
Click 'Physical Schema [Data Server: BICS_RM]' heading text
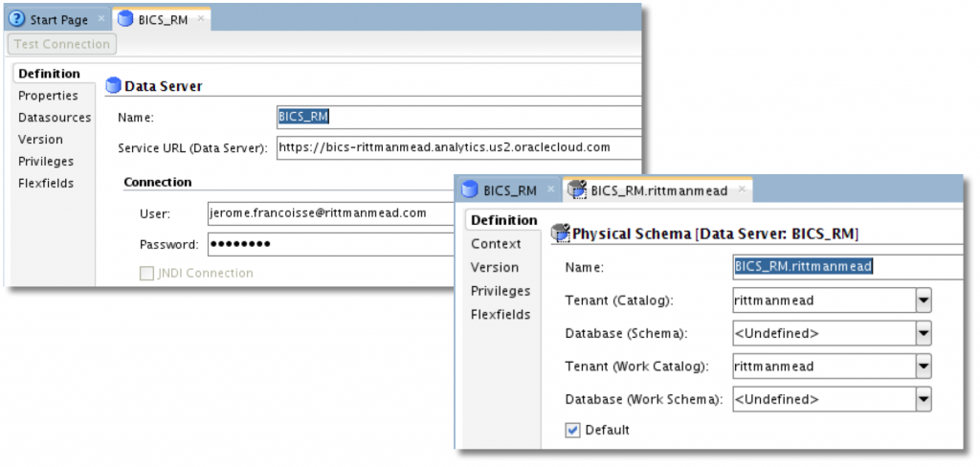pos(716,234)
